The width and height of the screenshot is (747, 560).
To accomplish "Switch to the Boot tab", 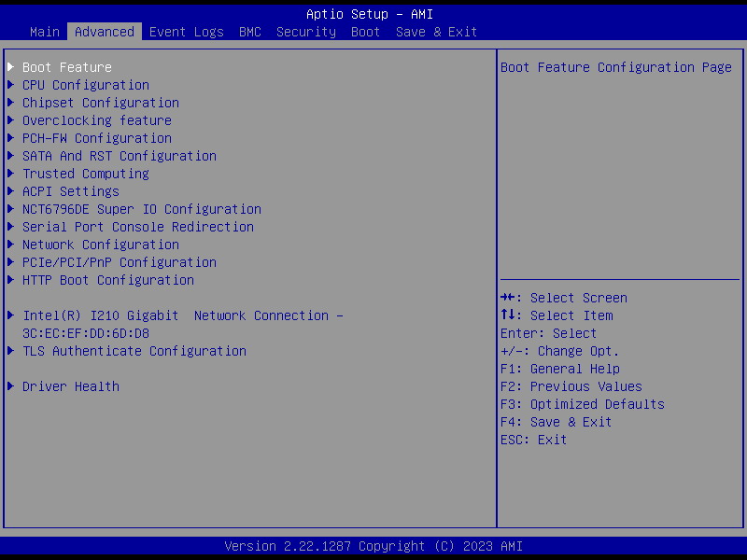I will pos(365,32).
